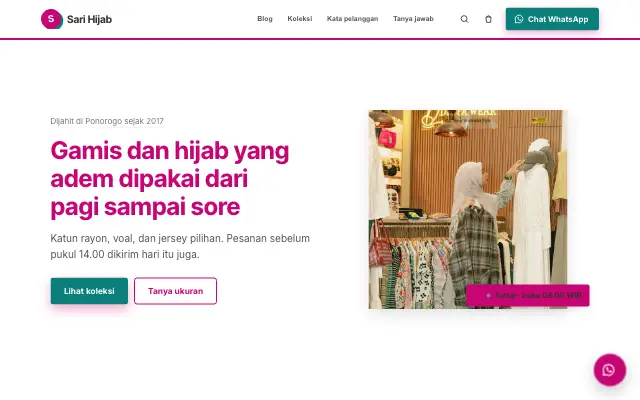Click the Tutup - buka 08.00 WIB badge
640x400 pixels.
[x=528, y=295]
